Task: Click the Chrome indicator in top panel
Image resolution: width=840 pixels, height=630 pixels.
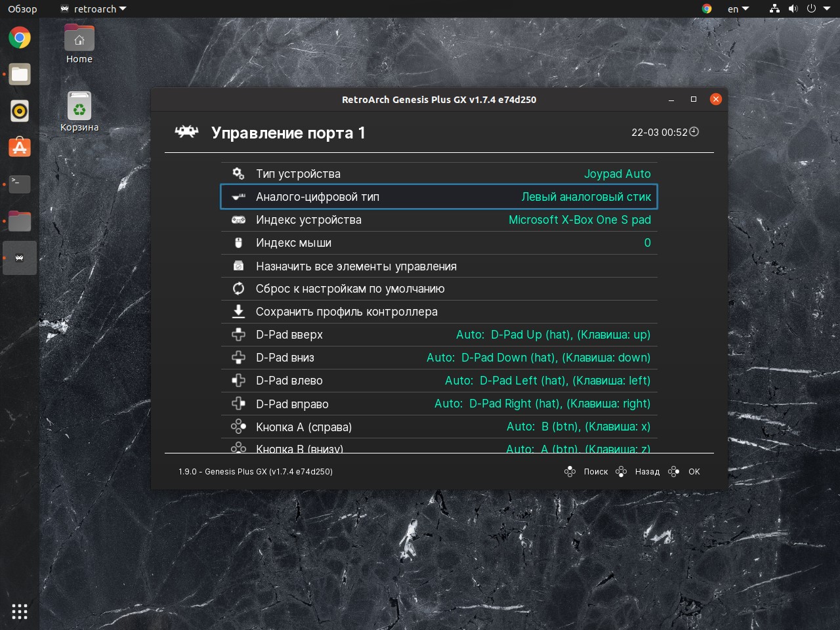Action: tap(707, 9)
